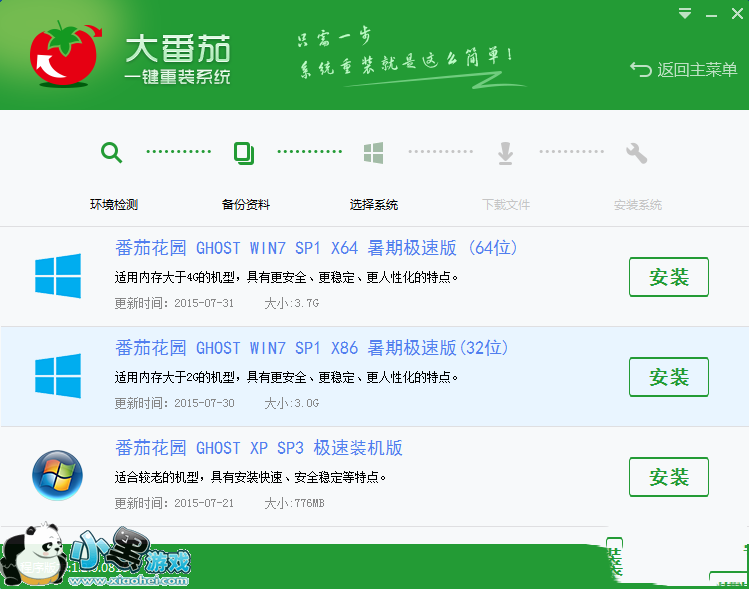Select the 环境检测 step label

click(114, 205)
